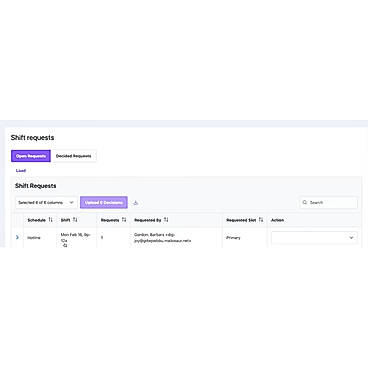Open the selected columns dropdown
This screenshot has width=368, height=368.
point(46,202)
